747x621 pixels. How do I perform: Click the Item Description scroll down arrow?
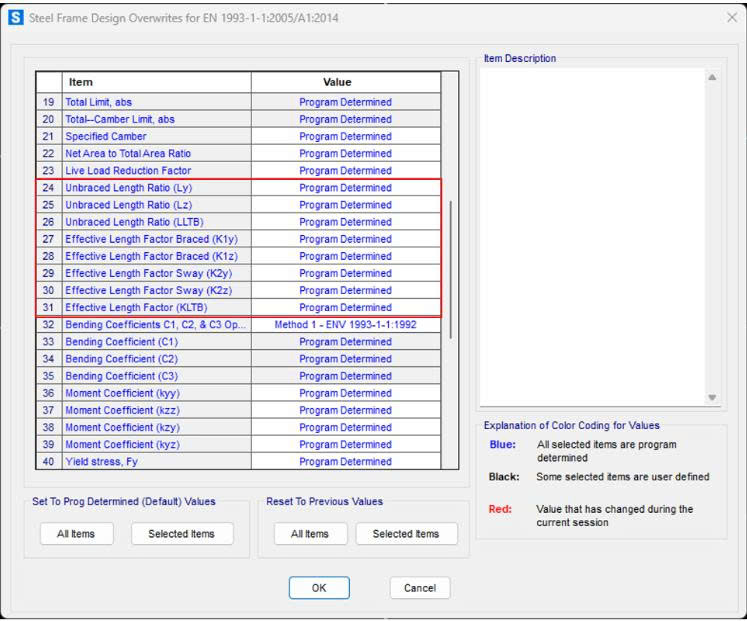(712, 397)
